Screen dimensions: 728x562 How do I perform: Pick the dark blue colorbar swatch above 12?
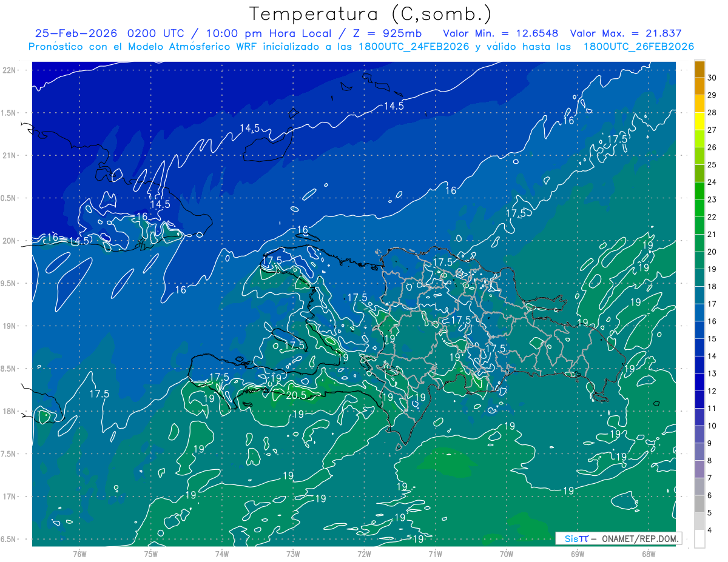699,383
